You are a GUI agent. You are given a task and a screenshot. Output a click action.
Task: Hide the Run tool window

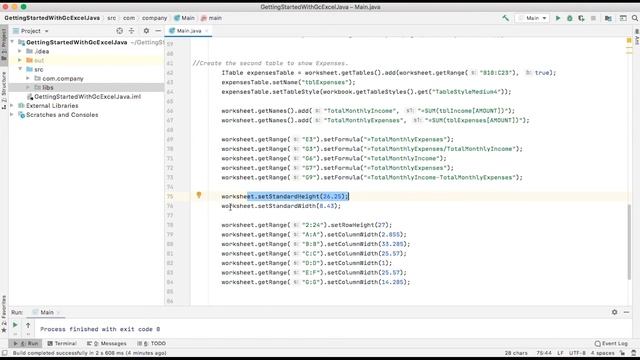click(627, 312)
